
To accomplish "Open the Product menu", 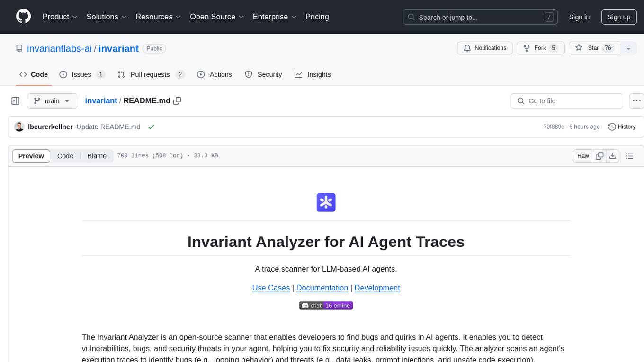I will coord(60,17).
